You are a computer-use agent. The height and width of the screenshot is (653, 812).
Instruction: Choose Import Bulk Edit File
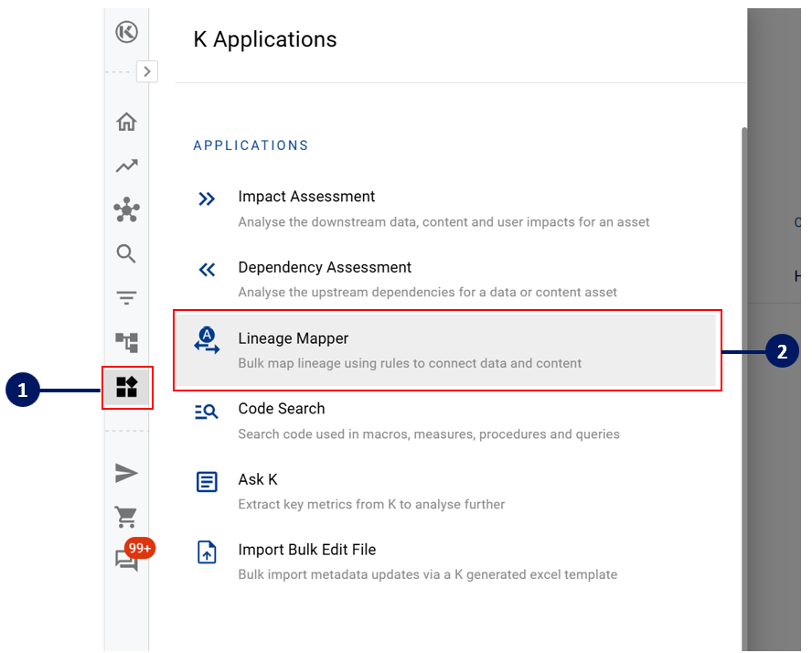pyautogui.click(x=306, y=550)
